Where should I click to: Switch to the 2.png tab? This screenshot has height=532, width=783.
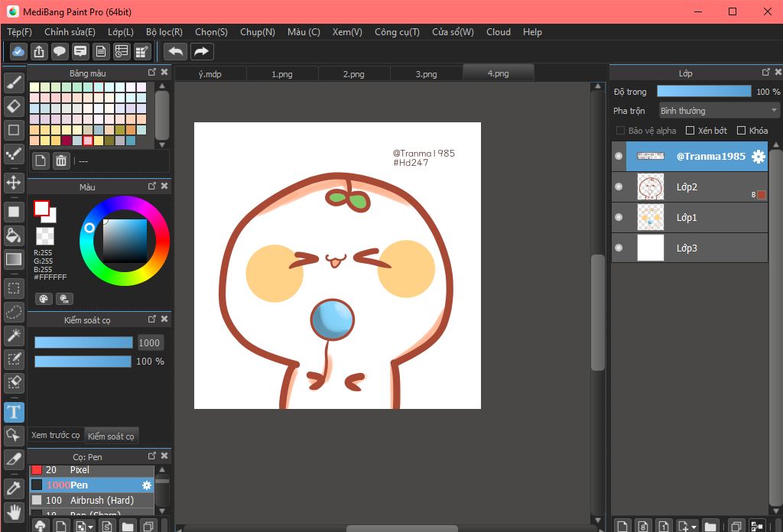click(353, 74)
